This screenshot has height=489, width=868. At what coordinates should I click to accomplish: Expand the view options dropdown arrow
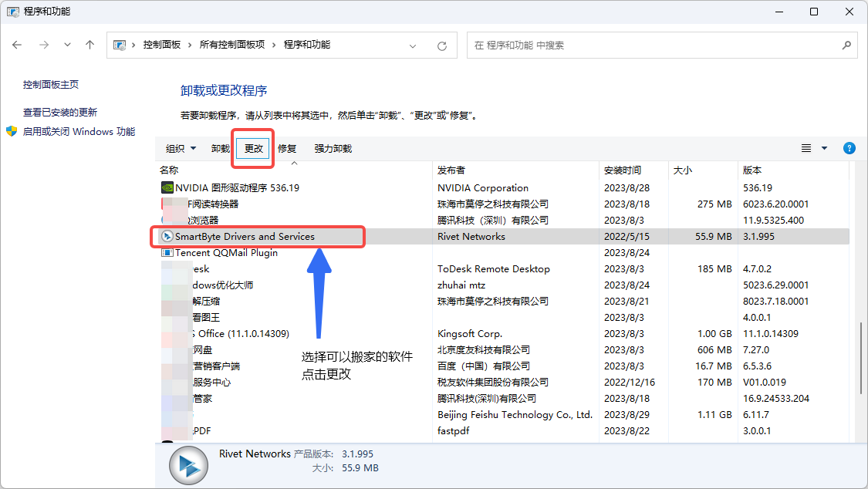tap(824, 148)
